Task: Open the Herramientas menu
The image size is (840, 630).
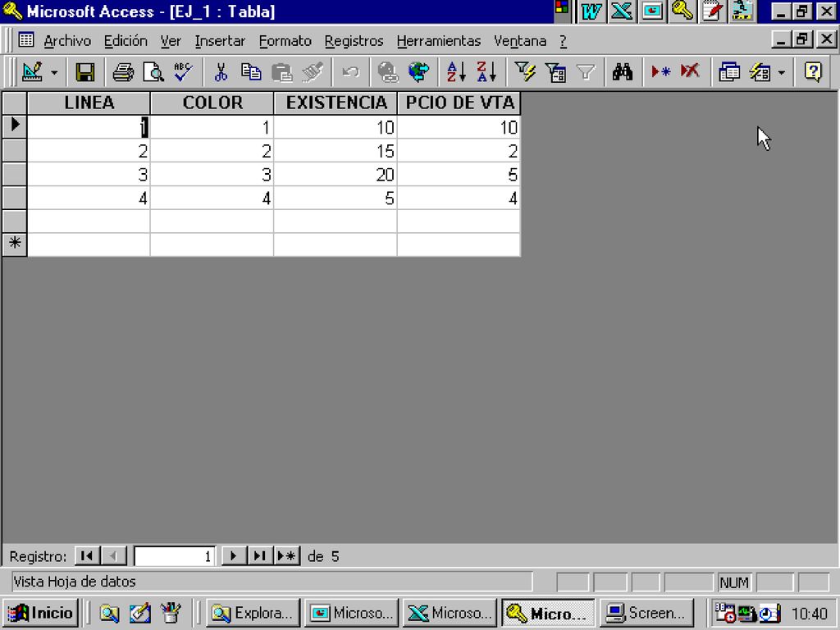Action: (439, 41)
